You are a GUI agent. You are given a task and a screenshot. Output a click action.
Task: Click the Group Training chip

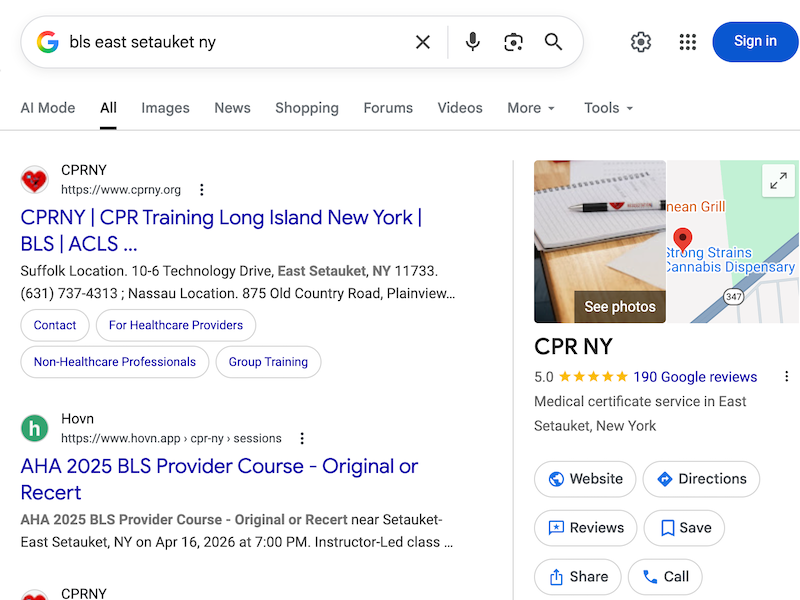pos(268,362)
